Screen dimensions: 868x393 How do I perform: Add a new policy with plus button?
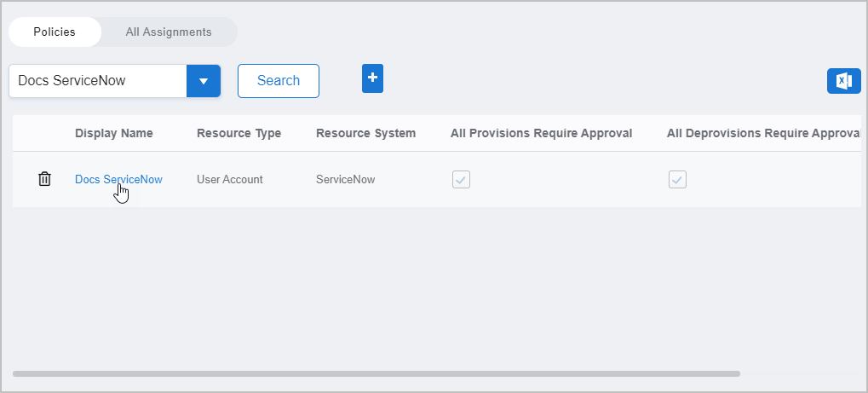point(372,78)
